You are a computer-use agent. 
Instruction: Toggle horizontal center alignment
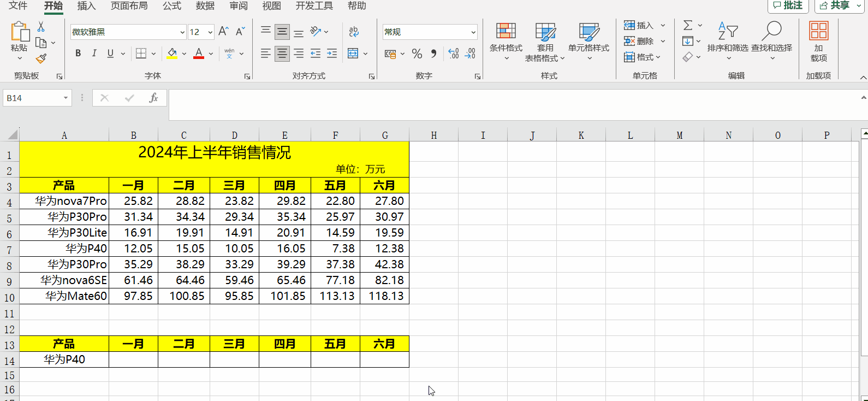282,53
